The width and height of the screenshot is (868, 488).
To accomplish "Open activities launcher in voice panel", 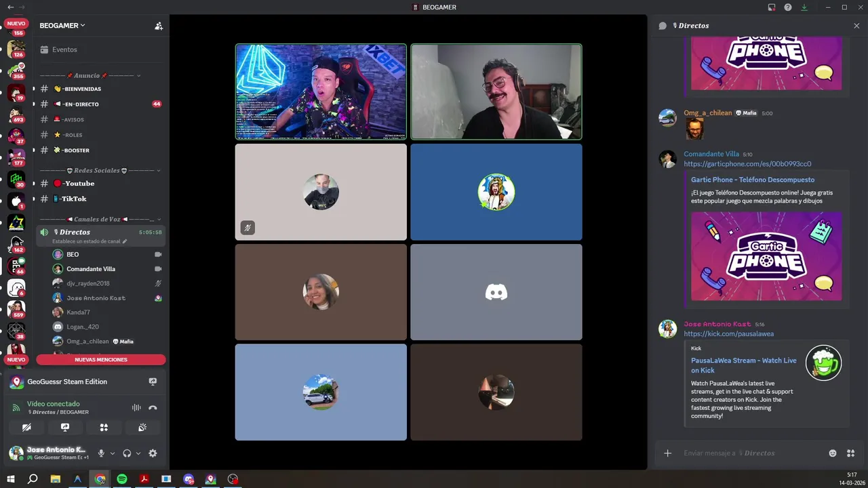I will (x=104, y=428).
